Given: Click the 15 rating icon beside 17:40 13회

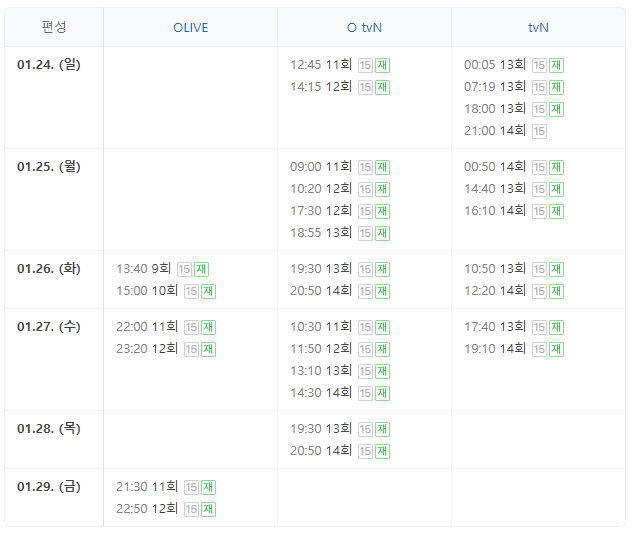Looking at the screenshot, I should click(x=539, y=327).
